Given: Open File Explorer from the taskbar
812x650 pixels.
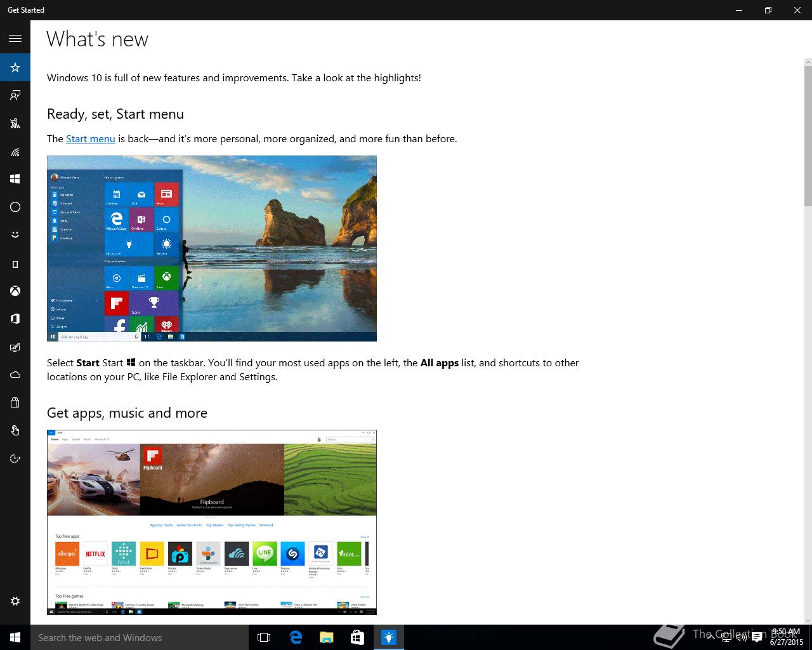Looking at the screenshot, I should tap(326, 637).
